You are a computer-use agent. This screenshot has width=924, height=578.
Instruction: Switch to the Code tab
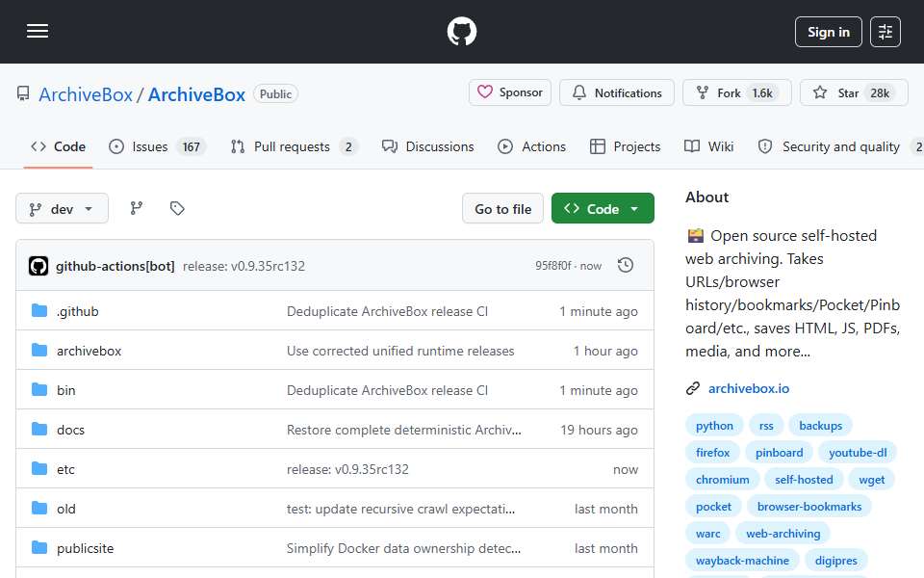click(59, 146)
